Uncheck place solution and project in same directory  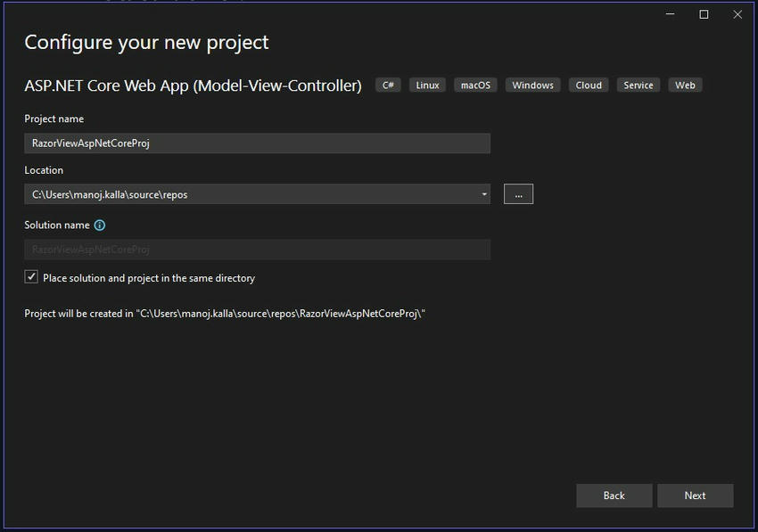tap(31, 277)
